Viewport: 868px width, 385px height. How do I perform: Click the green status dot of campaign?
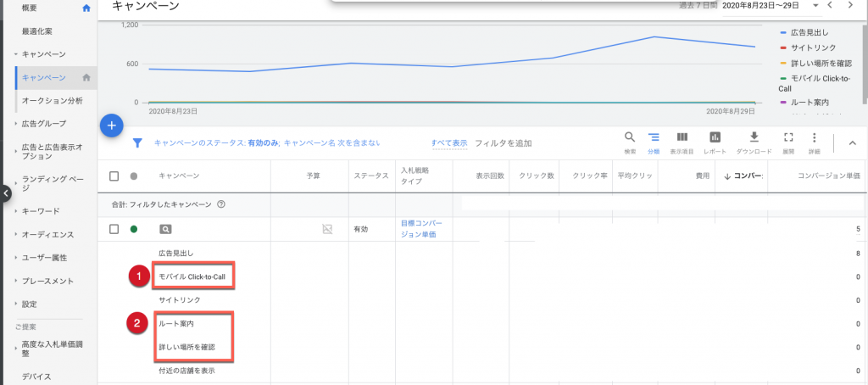(x=133, y=229)
